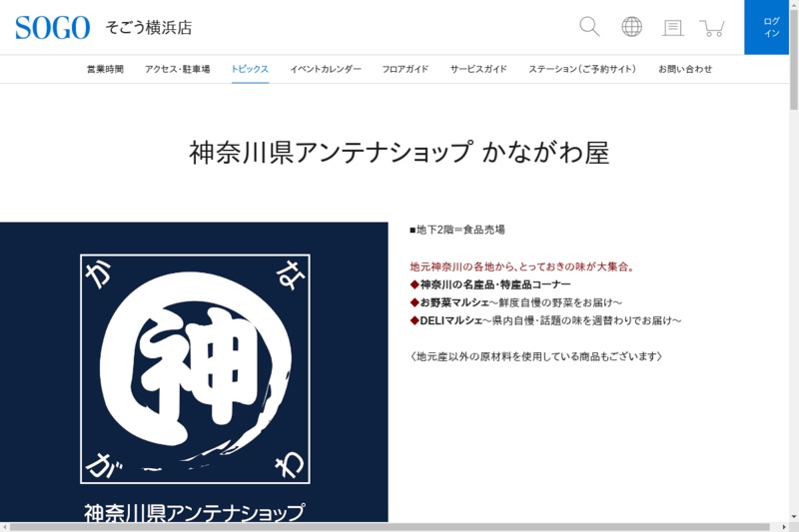Click the vertical scrollbar thumb
The image size is (799, 532).
click(x=793, y=60)
